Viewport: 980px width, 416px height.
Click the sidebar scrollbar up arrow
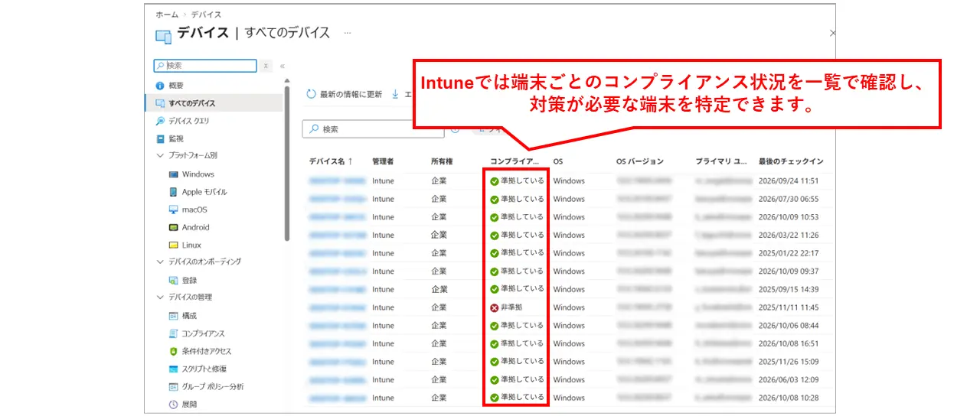tap(288, 80)
